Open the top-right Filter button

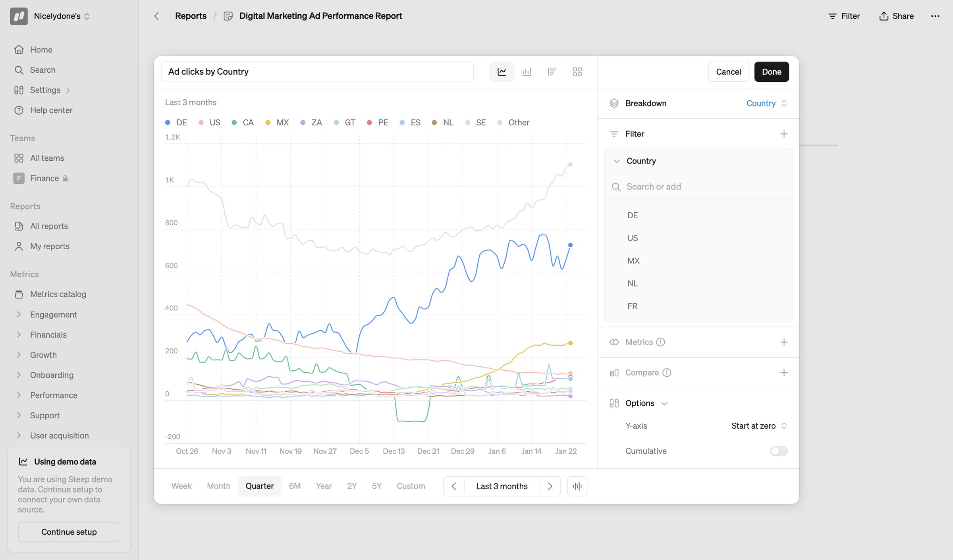[844, 16]
